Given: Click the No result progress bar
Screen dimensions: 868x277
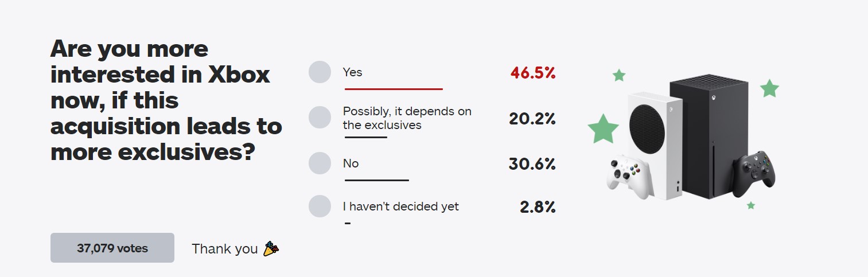Looking at the screenshot, I should 376,180.
